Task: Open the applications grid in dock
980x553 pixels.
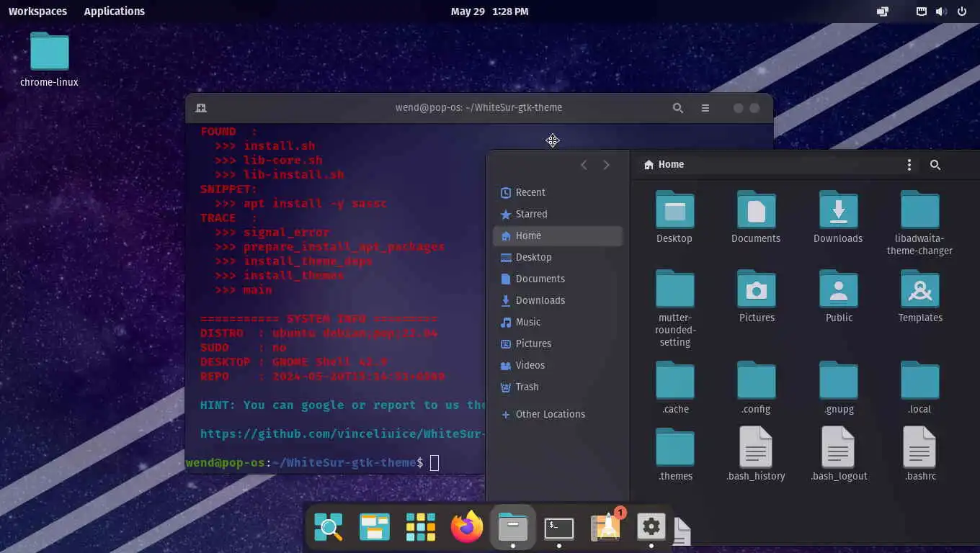Action: pos(421,528)
